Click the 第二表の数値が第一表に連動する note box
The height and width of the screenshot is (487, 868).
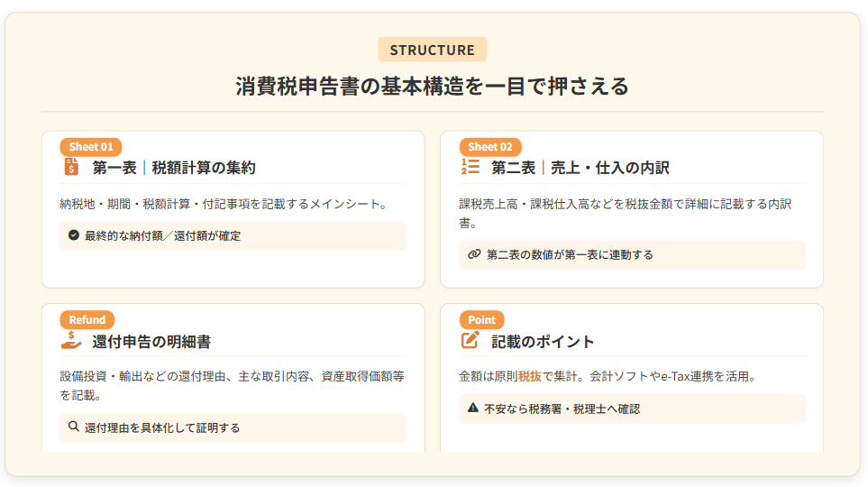[632, 254]
